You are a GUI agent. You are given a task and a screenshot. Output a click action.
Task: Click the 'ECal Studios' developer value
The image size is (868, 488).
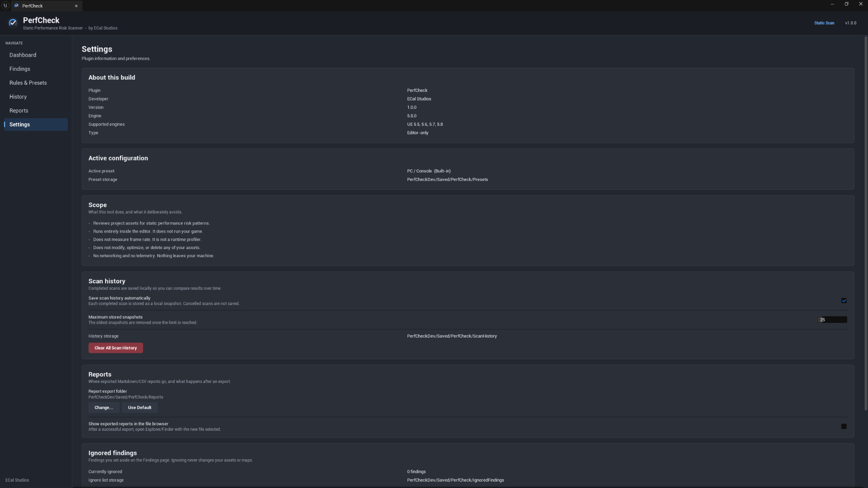(419, 99)
